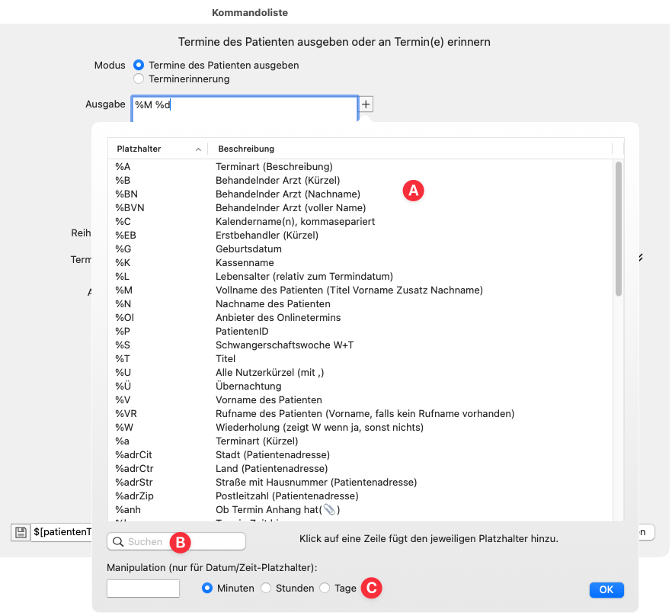This screenshot has height=616, width=672.
Task: Select row %anh Ob Termin Anhang hat
Action: [x=361, y=509]
